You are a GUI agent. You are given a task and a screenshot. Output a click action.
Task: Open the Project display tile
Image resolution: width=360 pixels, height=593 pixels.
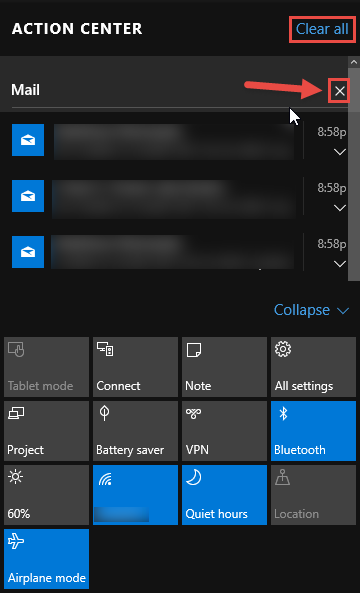47,431
